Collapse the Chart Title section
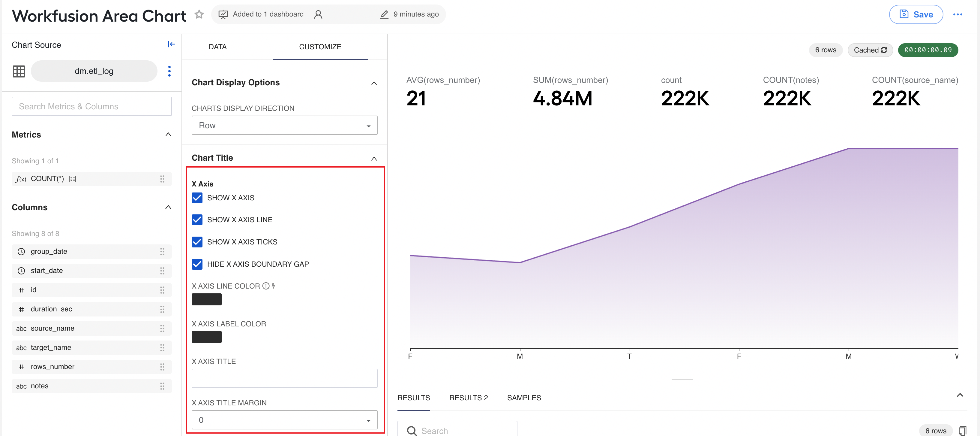 (x=373, y=159)
